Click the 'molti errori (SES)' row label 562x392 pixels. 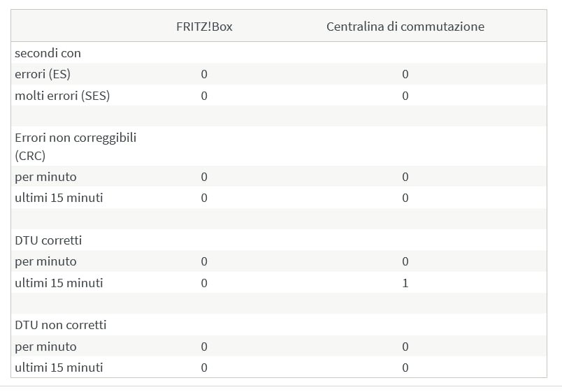[x=62, y=96]
